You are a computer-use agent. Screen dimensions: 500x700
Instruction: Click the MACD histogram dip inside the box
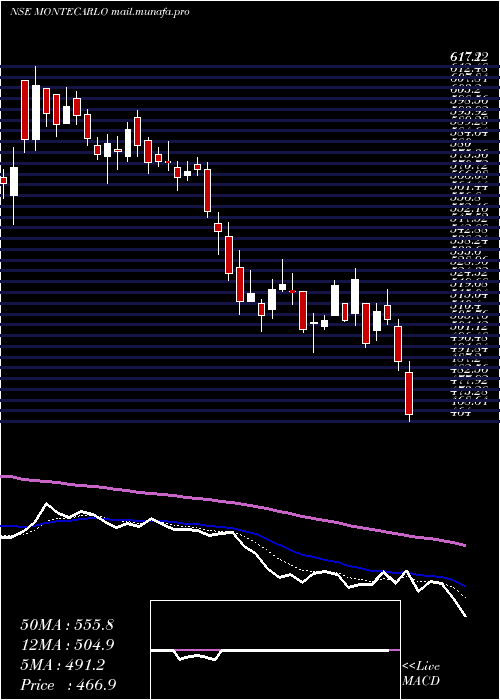[197, 656]
